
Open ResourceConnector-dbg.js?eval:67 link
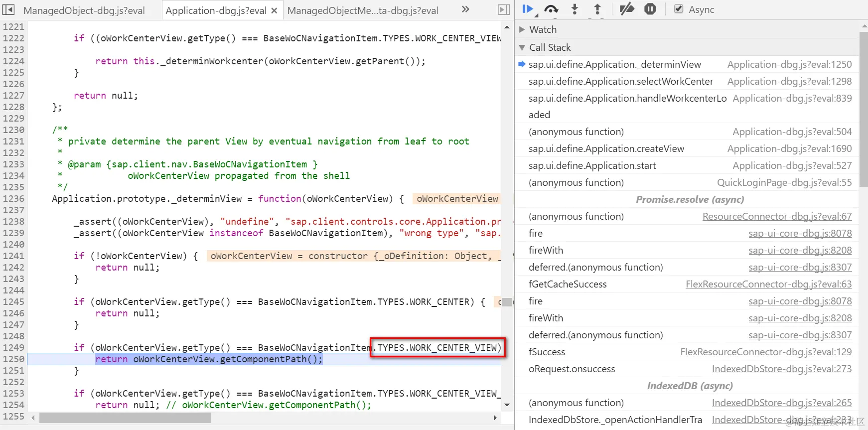point(777,216)
